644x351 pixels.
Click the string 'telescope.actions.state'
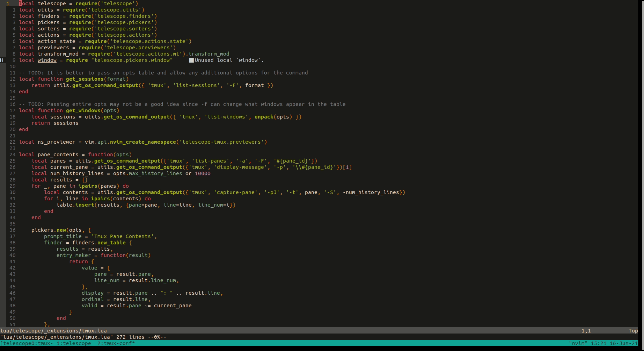[149, 41]
